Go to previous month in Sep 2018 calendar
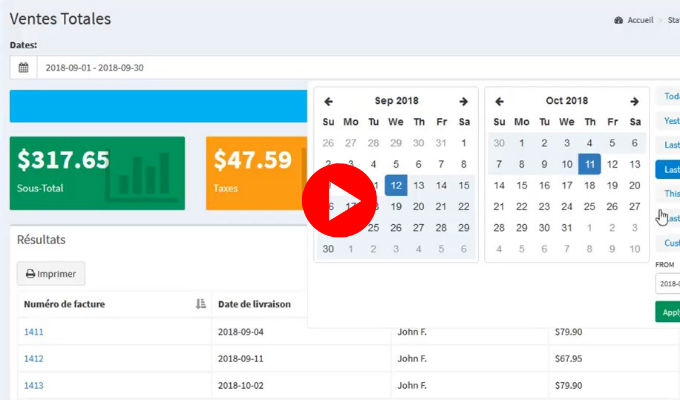680x400 pixels. tap(328, 101)
